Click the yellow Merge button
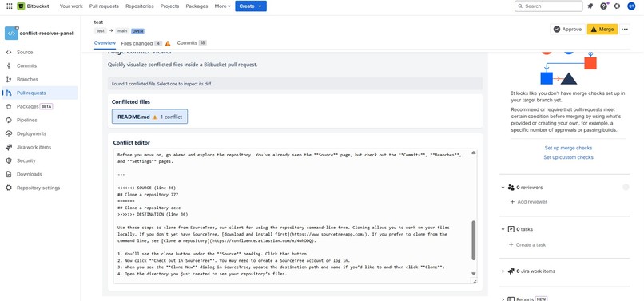The image size is (644, 301). [x=602, y=30]
